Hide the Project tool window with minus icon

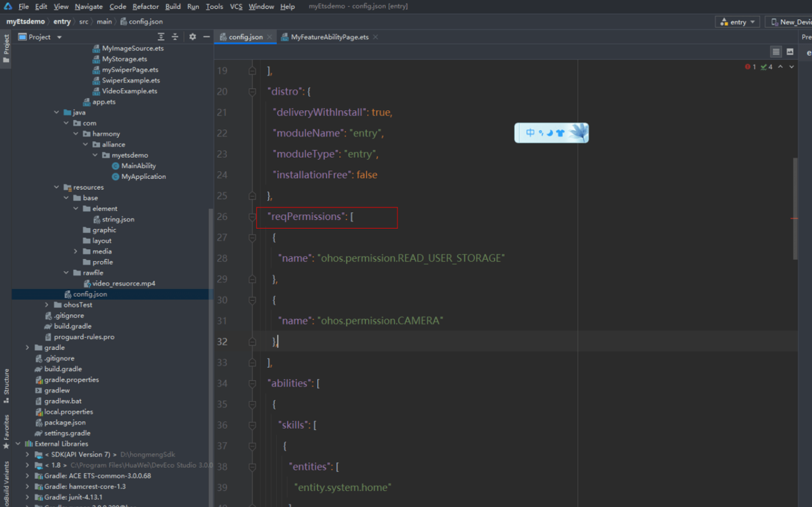coord(206,37)
